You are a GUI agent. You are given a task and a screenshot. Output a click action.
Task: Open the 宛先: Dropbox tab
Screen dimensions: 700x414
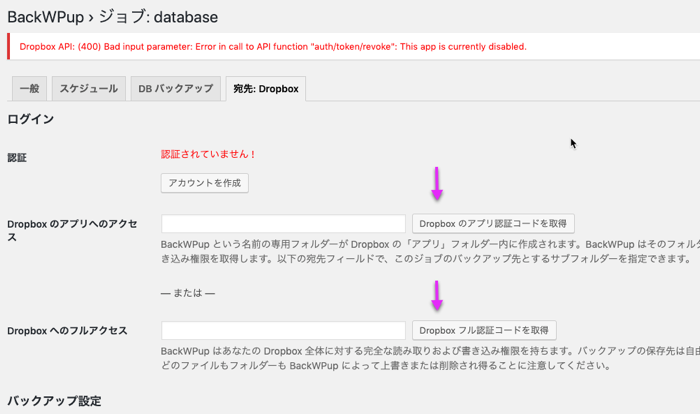coord(266,88)
